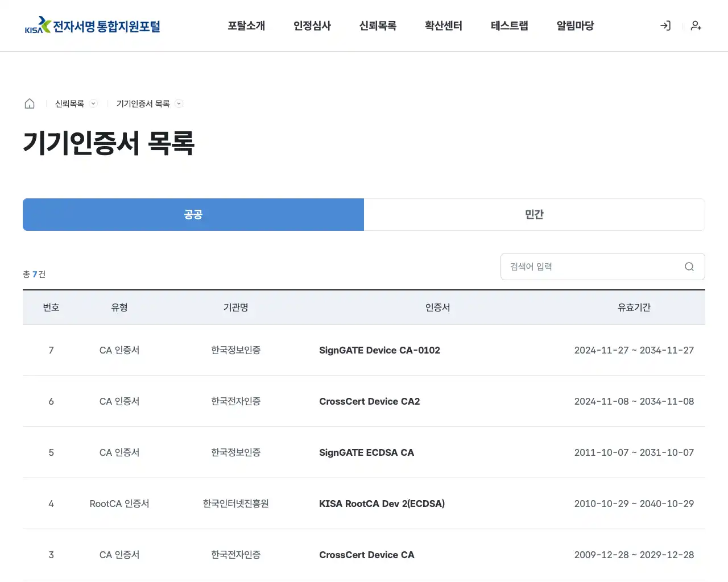Open CrossCert Device CA certificate
Image resolution: width=728 pixels, height=582 pixels.
tap(367, 555)
